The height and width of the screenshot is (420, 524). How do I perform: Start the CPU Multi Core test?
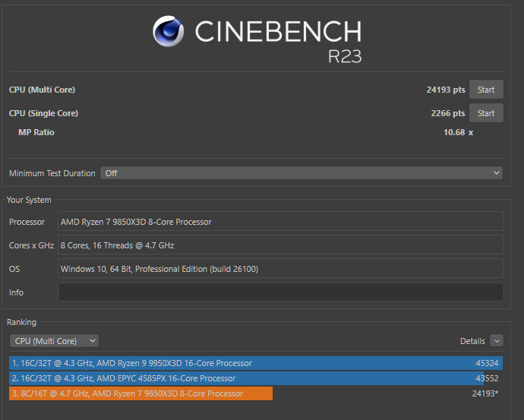click(x=486, y=90)
